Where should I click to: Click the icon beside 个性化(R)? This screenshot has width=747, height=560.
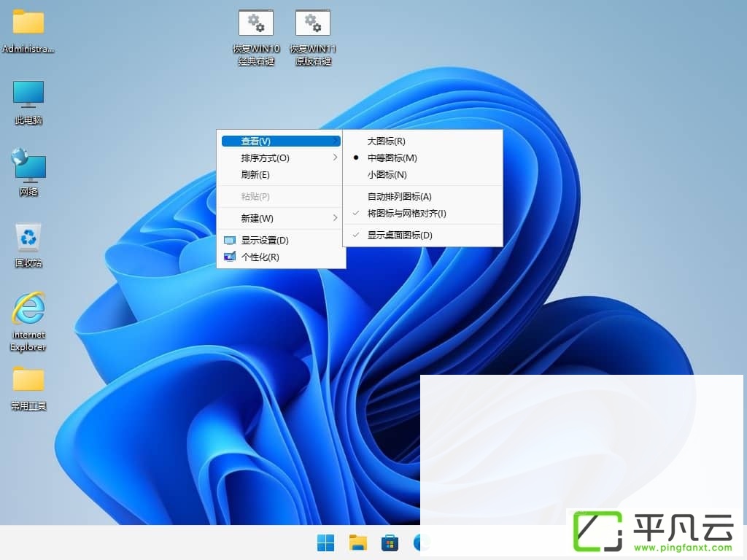click(230, 257)
